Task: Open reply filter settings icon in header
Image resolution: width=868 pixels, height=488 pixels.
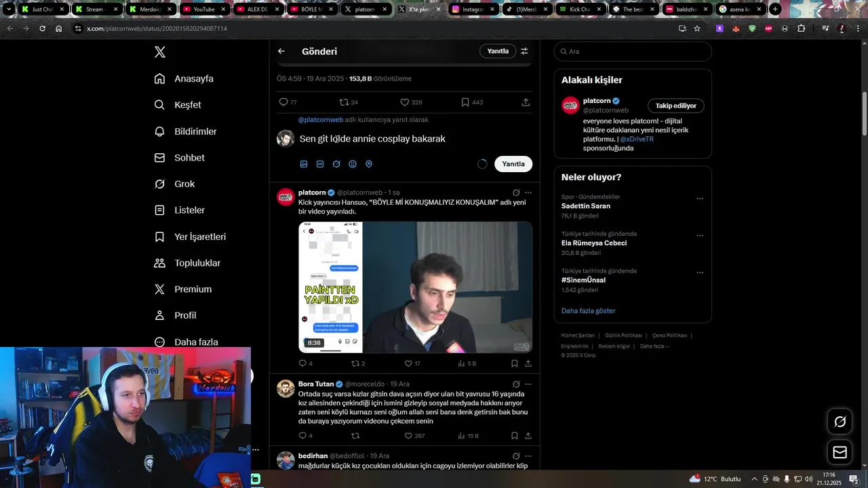Action: [524, 51]
